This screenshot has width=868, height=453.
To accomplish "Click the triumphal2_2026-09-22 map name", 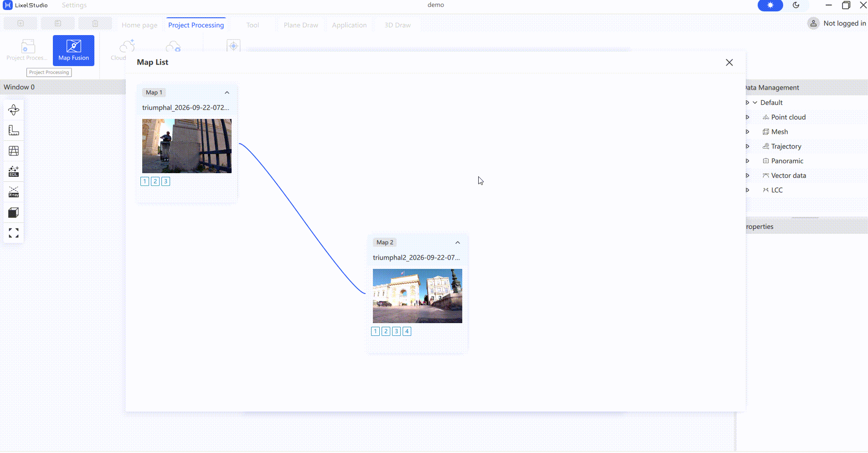I will coord(416,257).
